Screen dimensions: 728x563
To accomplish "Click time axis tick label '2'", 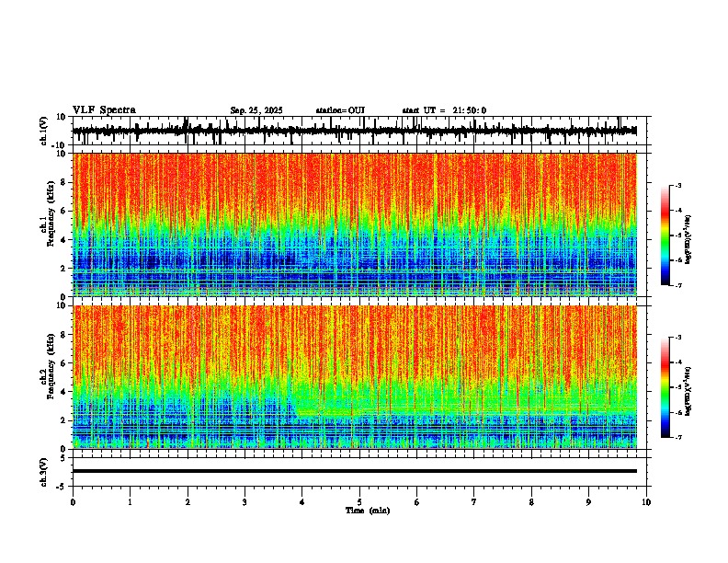I will click(x=188, y=502).
